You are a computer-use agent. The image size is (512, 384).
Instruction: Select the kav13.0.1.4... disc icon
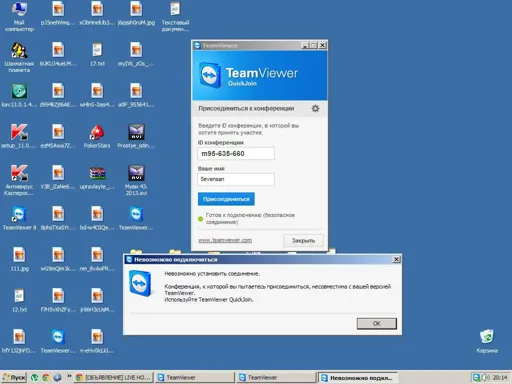point(19,96)
